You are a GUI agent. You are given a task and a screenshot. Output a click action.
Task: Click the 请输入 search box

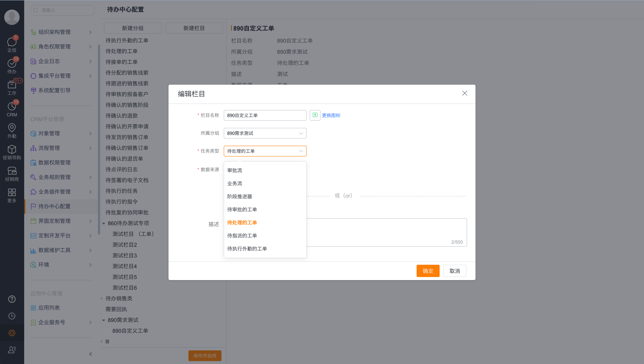pyautogui.click(x=63, y=10)
